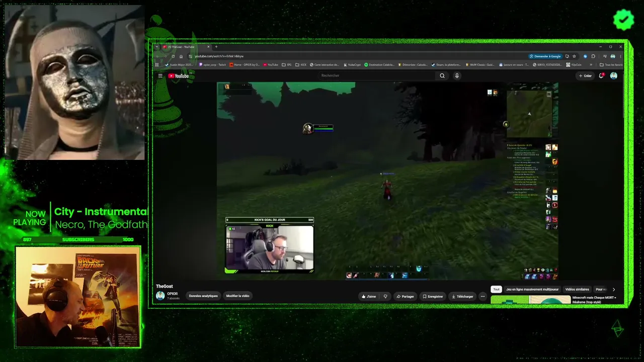The width and height of the screenshot is (644, 362).
Task: Open the YouTube account avatar menu
Action: coord(614,76)
